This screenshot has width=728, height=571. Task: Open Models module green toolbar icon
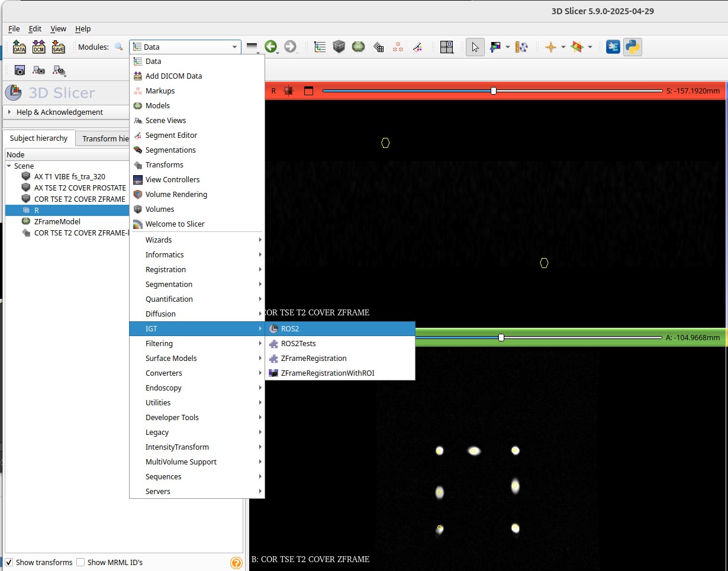pos(358,47)
